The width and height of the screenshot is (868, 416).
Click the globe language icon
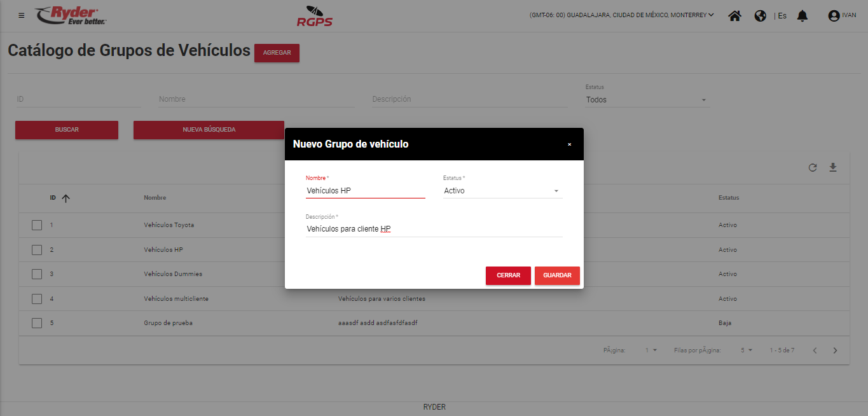(760, 16)
